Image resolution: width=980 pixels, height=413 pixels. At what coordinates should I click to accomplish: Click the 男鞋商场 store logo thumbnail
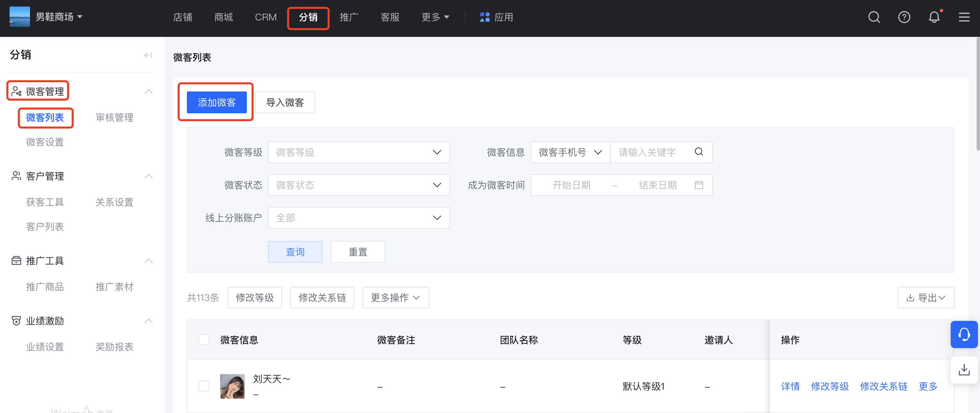[19, 17]
